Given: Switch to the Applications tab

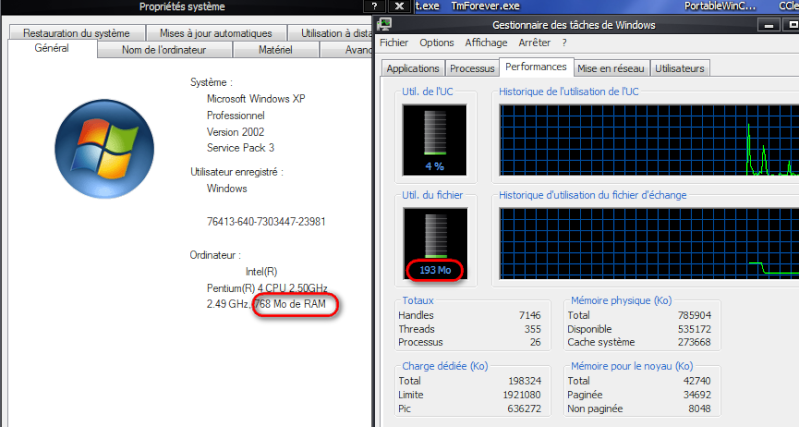Looking at the screenshot, I should (413, 68).
